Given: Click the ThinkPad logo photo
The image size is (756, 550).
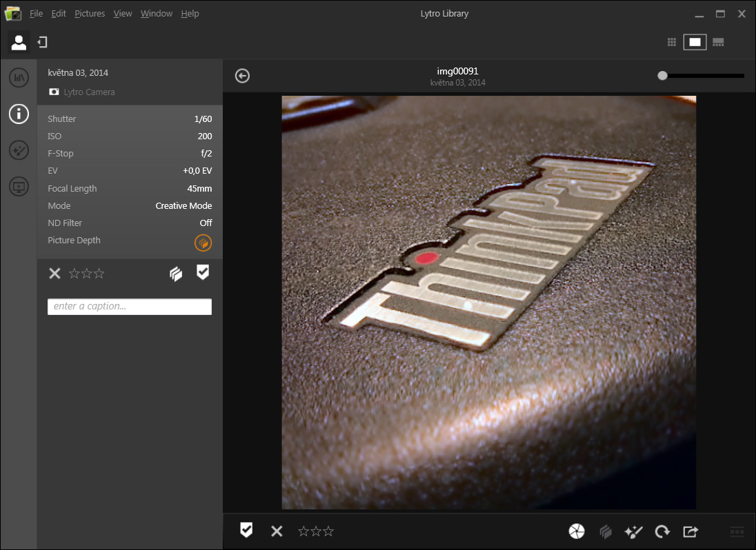Looking at the screenshot, I should [489, 303].
